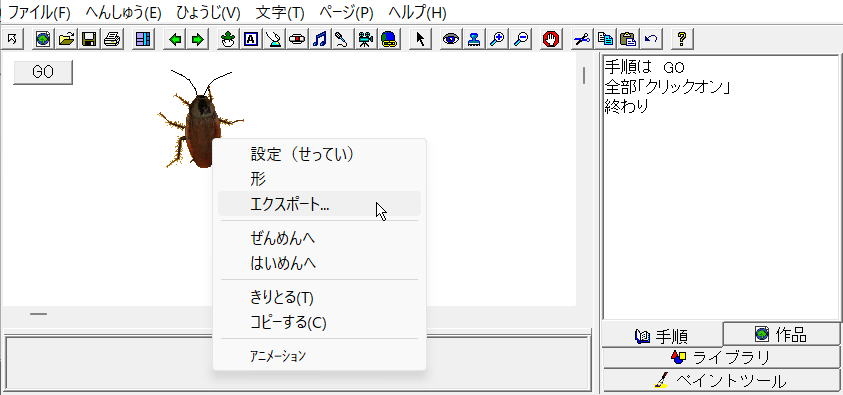Click the globe new-document toolbar icon
This screenshot has width=843, height=395.
click(43, 39)
